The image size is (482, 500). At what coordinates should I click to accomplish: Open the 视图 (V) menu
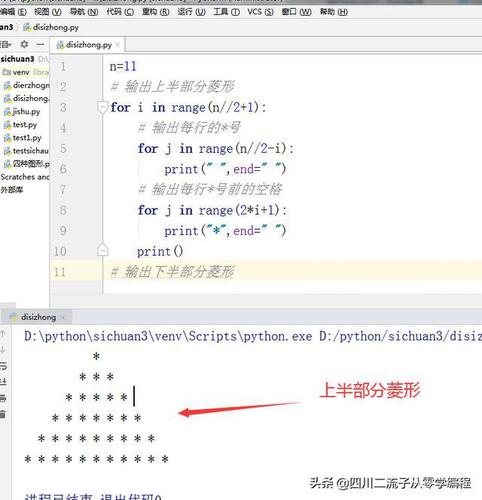48,12
